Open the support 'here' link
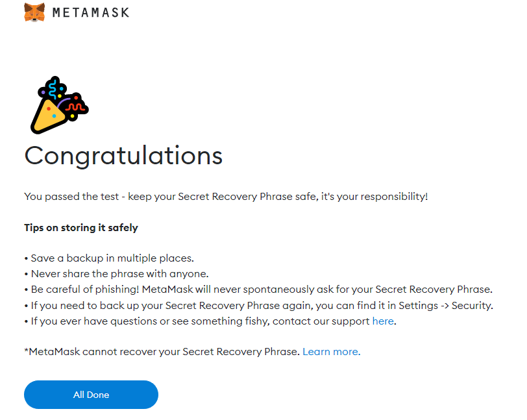The width and height of the screenshot is (527, 420). (383, 321)
